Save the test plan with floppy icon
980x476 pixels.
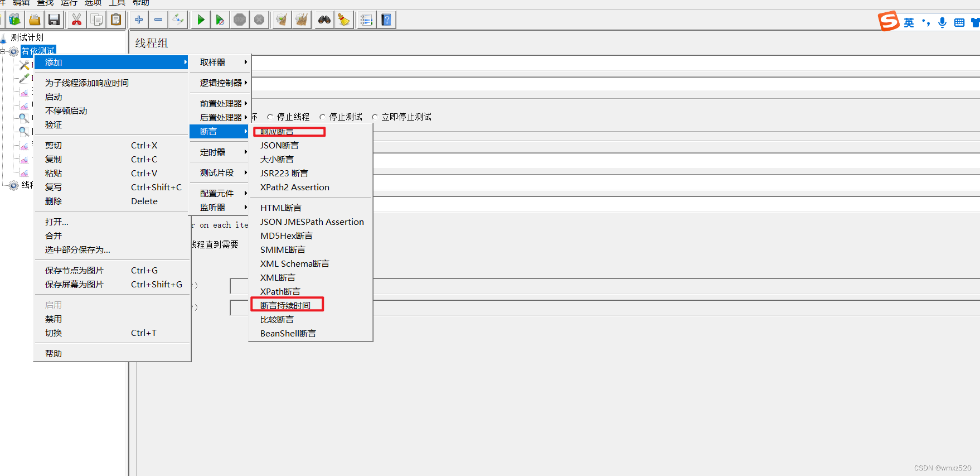pyautogui.click(x=54, y=20)
